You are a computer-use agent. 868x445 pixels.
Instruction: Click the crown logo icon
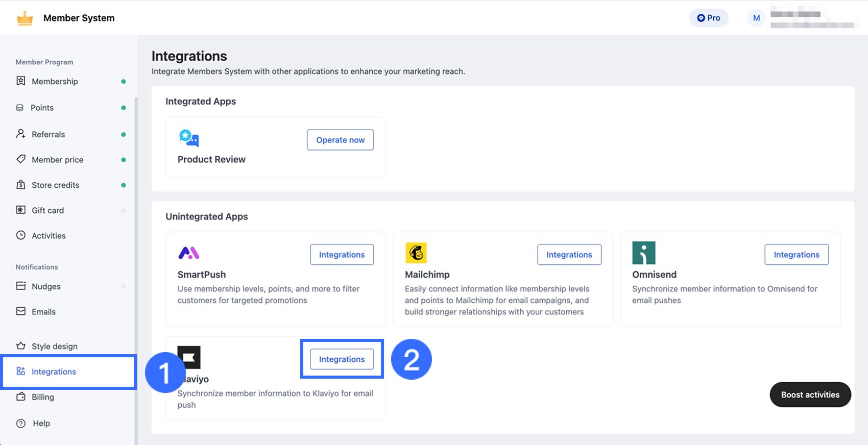point(25,18)
